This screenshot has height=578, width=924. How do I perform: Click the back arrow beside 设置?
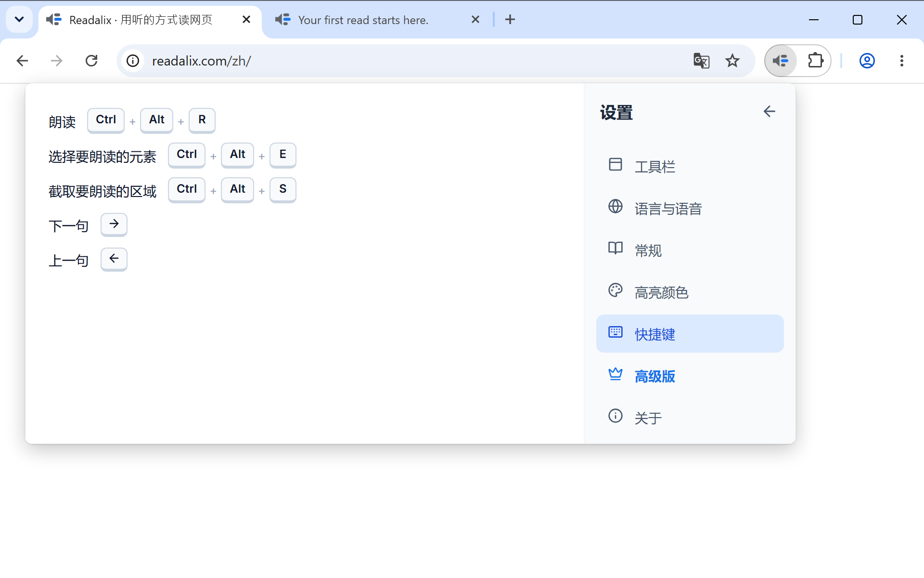[769, 112]
